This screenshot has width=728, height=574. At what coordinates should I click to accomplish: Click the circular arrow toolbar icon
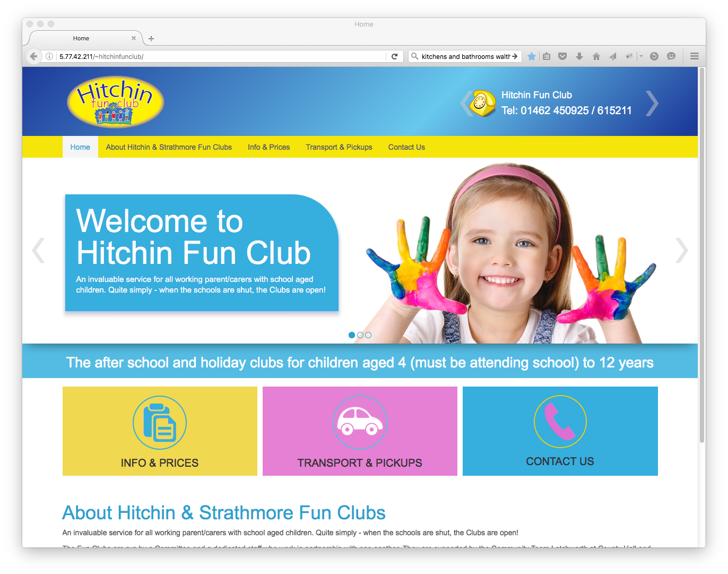pos(654,56)
